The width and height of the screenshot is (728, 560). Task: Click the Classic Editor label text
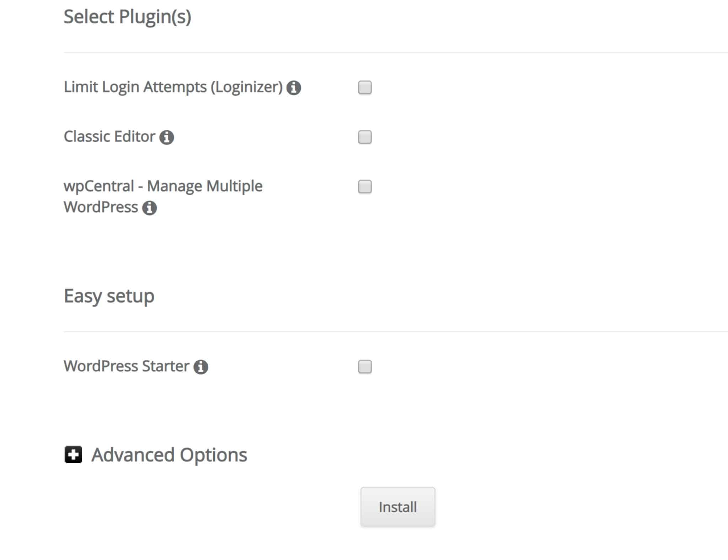109,137
